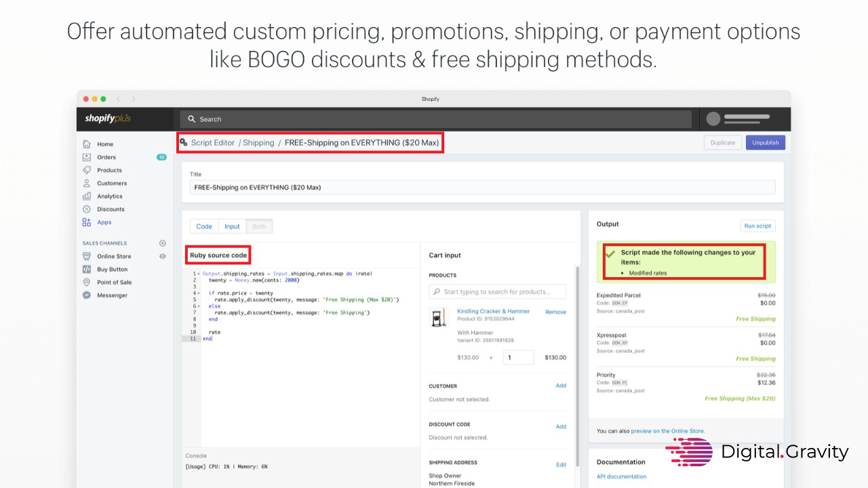Click the Script Editor gear icon
Image resolution: width=868 pixels, height=488 pixels.
(x=184, y=142)
